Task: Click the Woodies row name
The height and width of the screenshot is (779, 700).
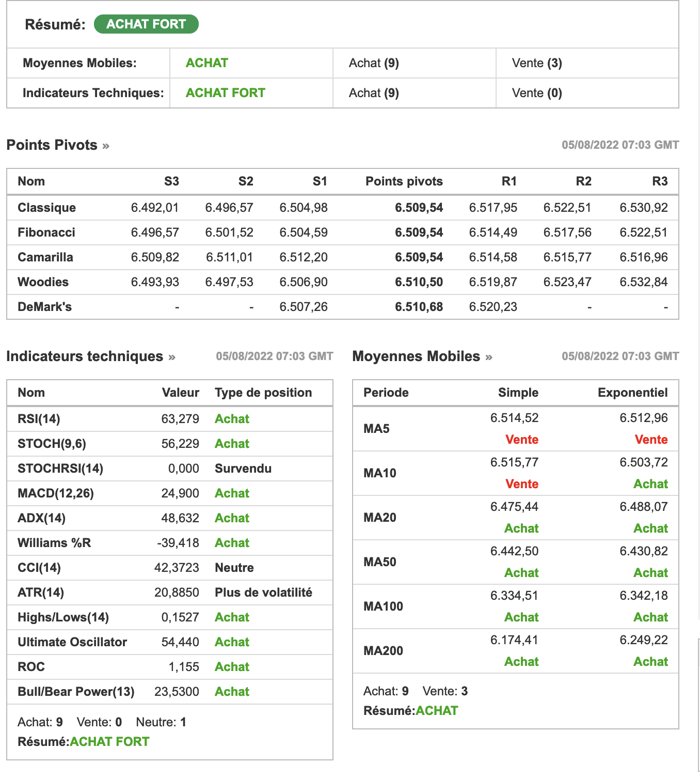Action: [x=43, y=282]
